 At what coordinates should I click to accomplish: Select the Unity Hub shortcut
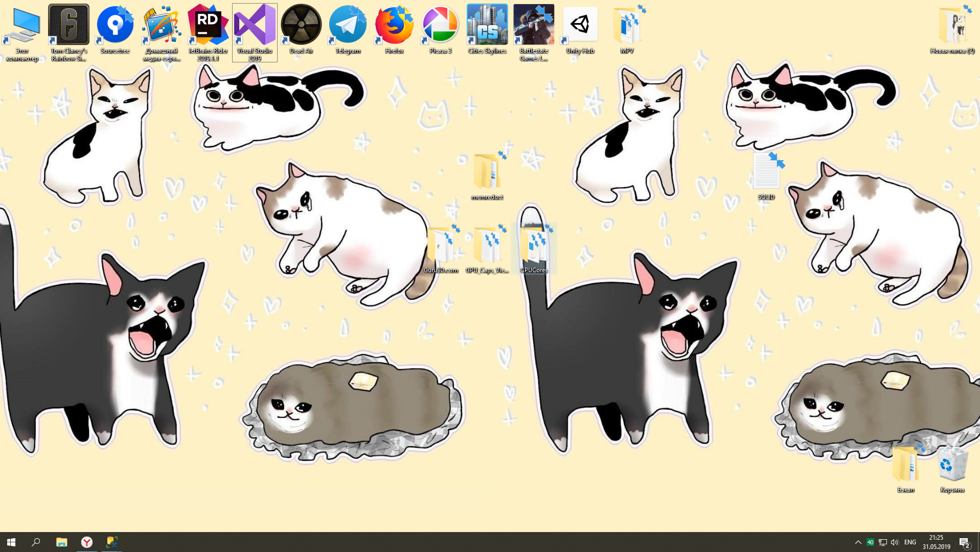580,29
